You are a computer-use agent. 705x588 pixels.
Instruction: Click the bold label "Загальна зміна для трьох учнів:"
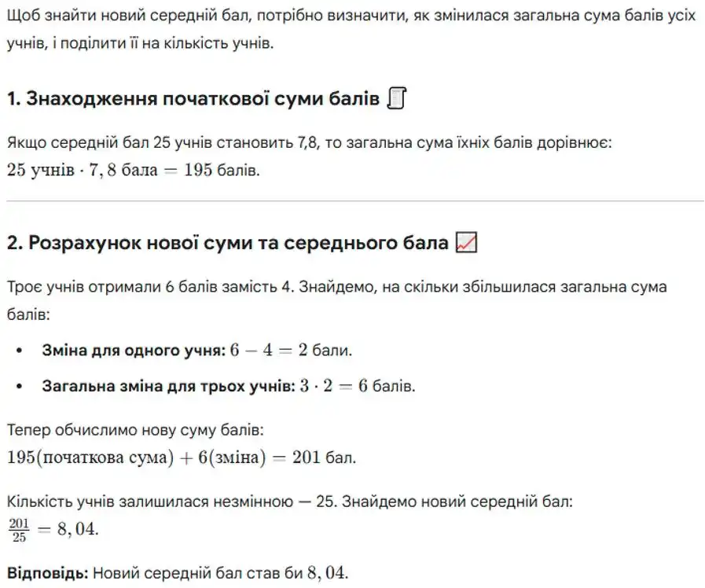tap(165, 386)
